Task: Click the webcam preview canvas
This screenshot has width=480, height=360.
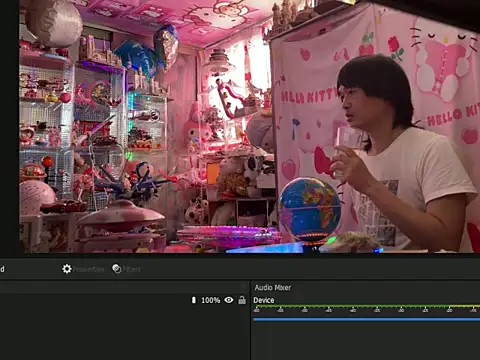Action: [x=249, y=126]
